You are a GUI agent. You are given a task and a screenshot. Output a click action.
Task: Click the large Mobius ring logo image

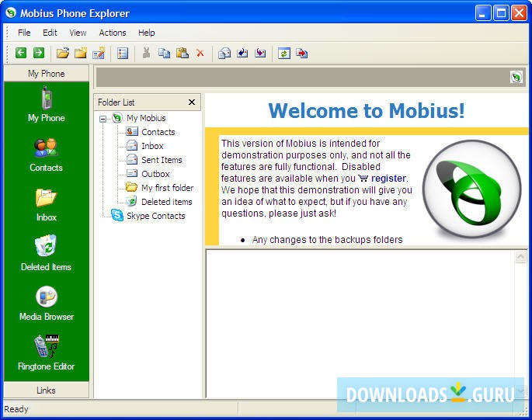pyautogui.click(x=471, y=189)
